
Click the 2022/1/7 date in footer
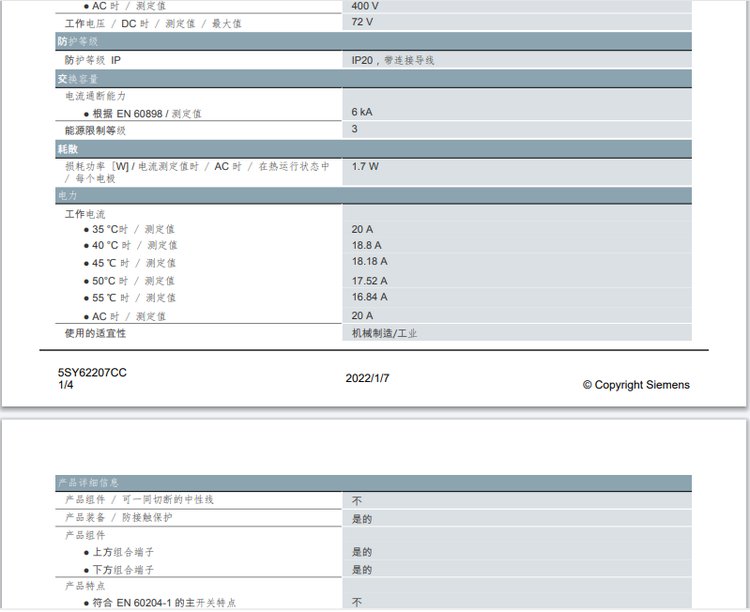[x=367, y=379]
